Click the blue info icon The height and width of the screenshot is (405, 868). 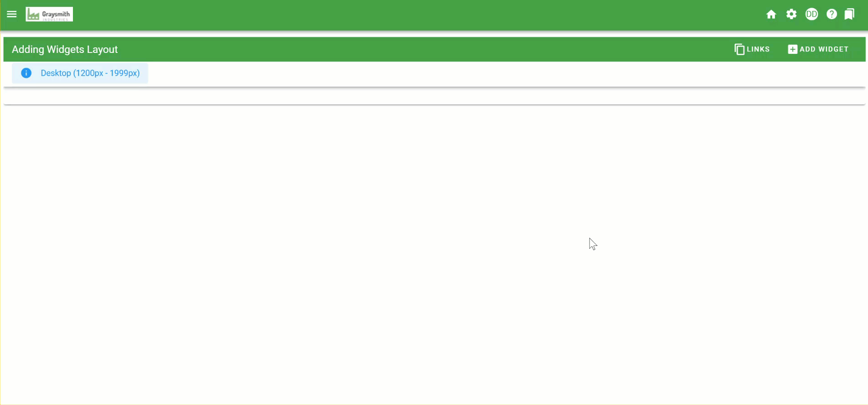26,73
